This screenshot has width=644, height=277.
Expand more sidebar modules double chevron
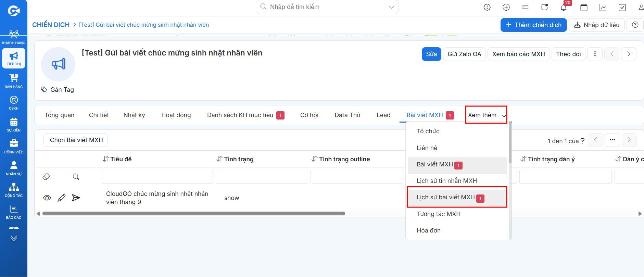14,238
